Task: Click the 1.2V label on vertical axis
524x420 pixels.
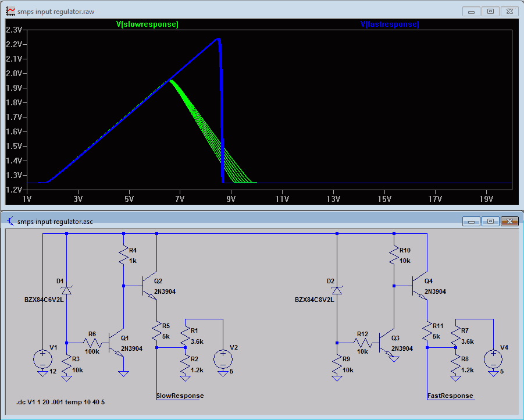Action: pos(14,190)
